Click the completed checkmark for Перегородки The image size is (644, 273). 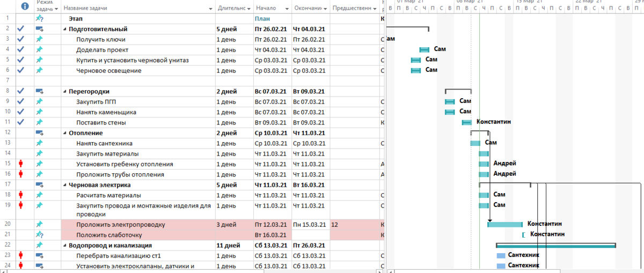coord(21,91)
